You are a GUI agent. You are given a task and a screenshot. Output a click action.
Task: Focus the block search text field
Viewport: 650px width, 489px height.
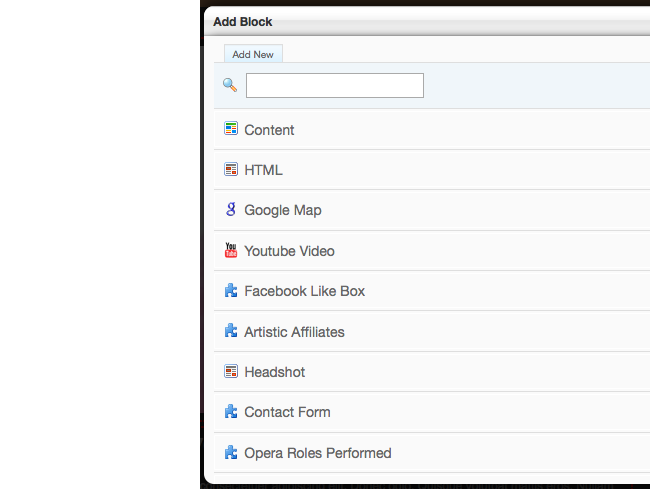click(x=335, y=85)
